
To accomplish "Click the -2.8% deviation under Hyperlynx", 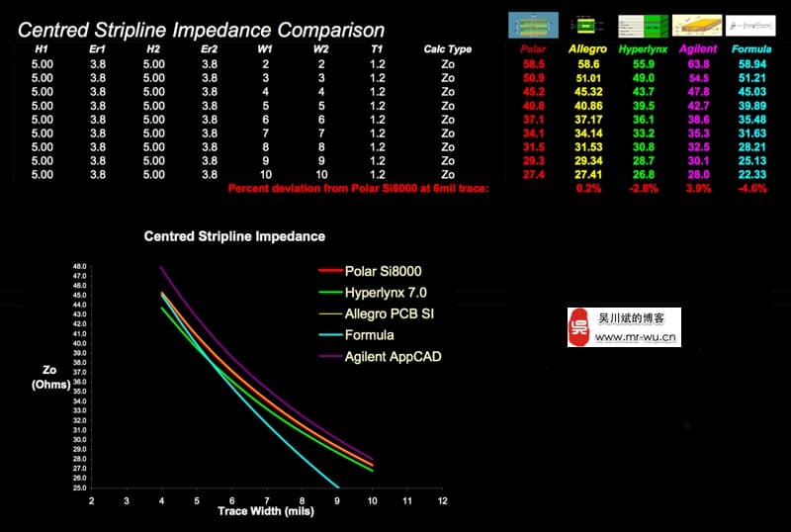I will tap(644, 189).
